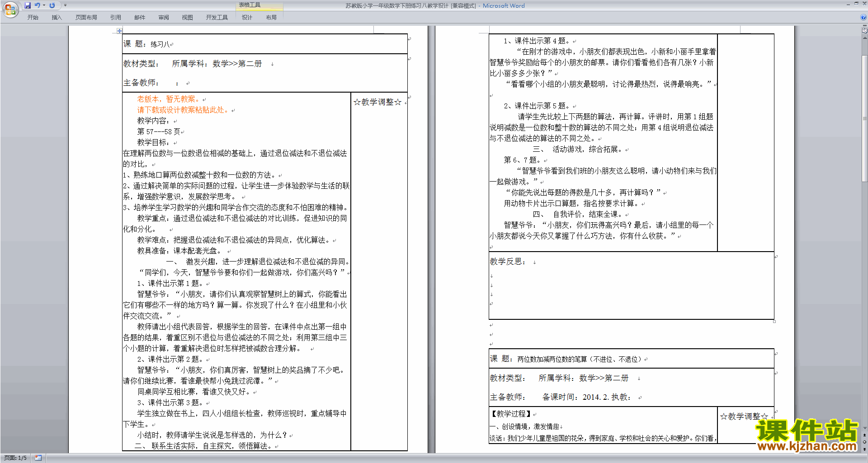Click the line 3、课件出示第 3 题
The height and width of the screenshot is (463, 868).
[171, 402]
